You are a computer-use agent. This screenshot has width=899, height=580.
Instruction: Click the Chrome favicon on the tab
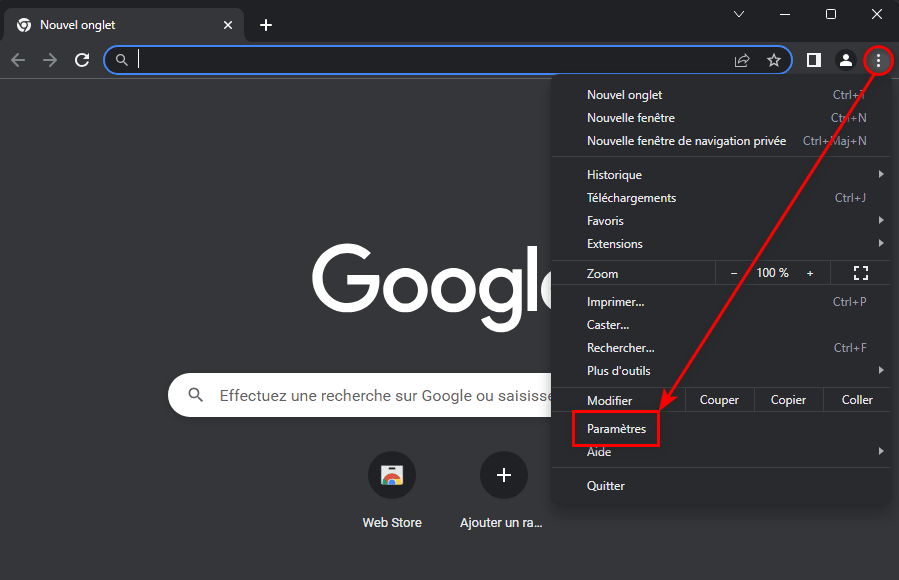coord(24,25)
